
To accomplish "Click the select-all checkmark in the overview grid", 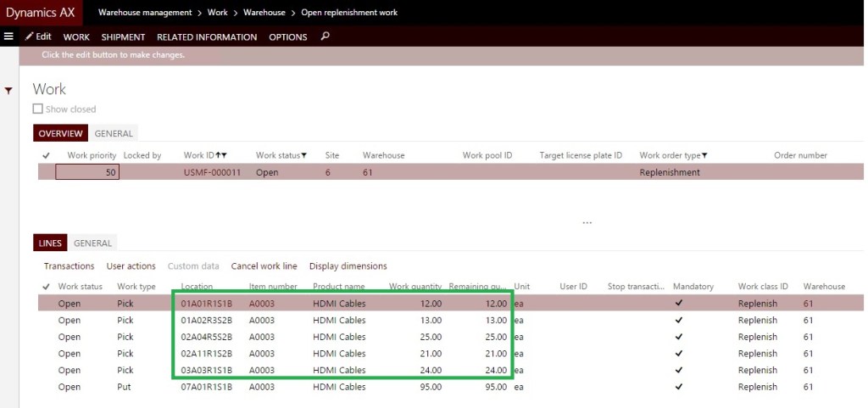I will [46, 155].
